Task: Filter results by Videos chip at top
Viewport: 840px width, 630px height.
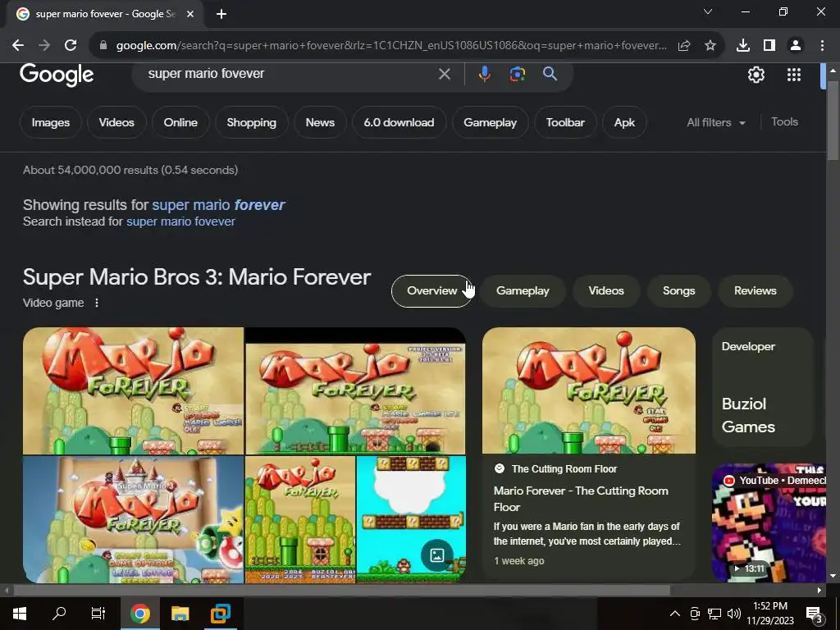Action: 116,122
